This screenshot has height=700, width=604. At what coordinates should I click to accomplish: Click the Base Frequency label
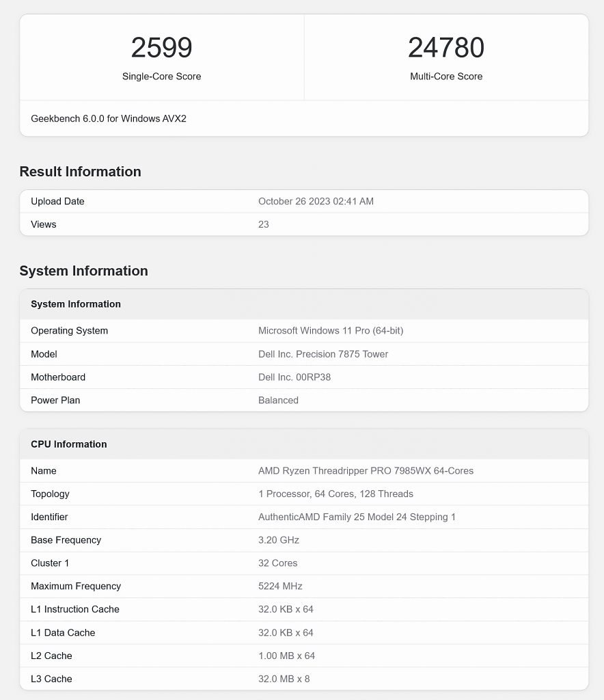(x=66, y=540)
